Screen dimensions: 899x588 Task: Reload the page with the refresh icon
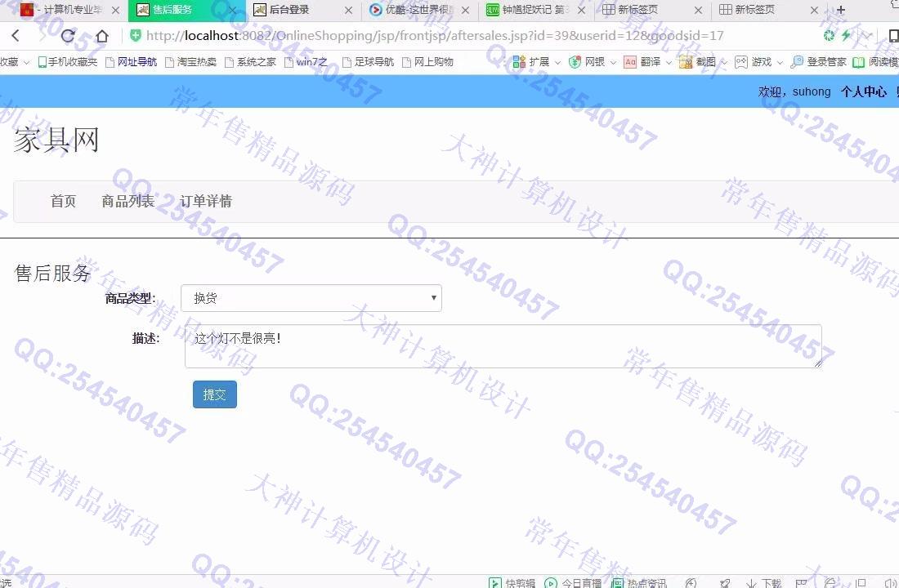pos(68,36)
